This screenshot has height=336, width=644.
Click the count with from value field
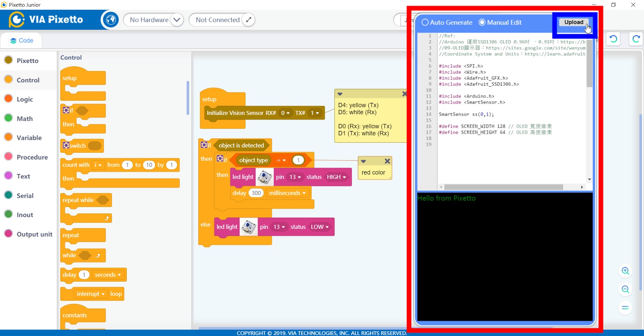pos(127,165)
